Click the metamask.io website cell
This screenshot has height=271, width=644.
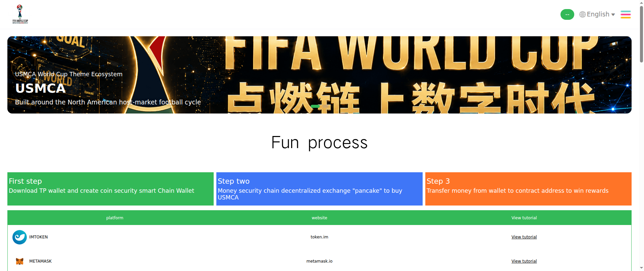point(319,261)
